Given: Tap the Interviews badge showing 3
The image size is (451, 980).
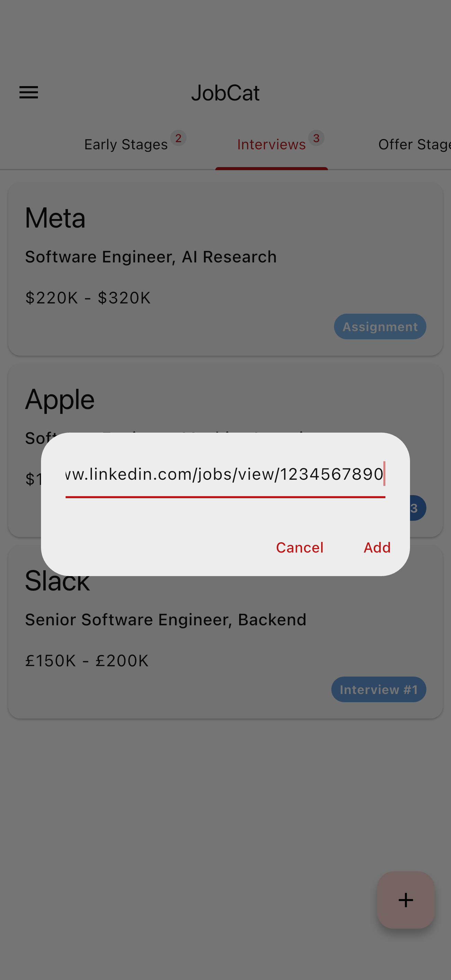Looking at the screenshot, I should point(316,138).
